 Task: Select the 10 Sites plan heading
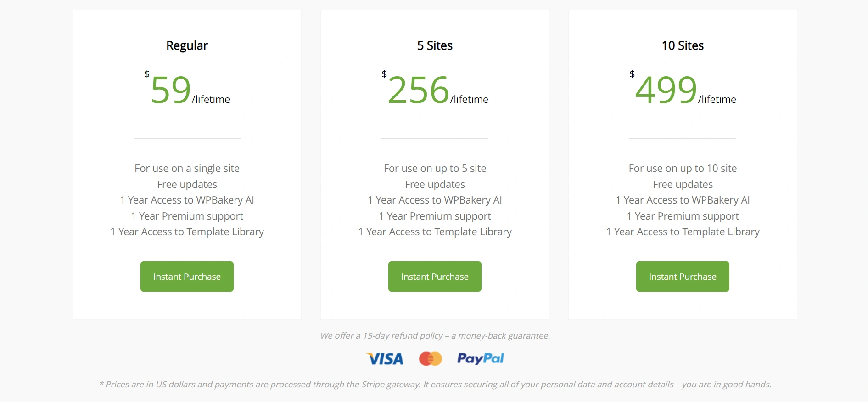(682, 45)
